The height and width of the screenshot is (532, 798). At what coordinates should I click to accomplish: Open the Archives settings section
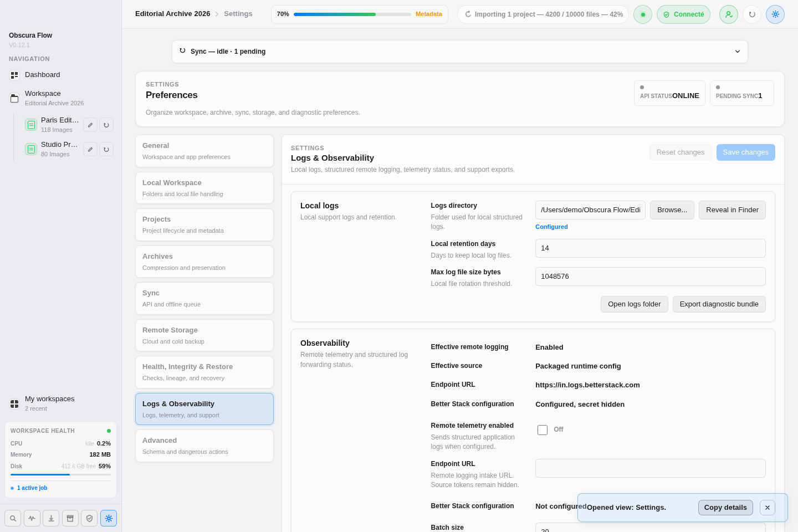tap(204, 262)
